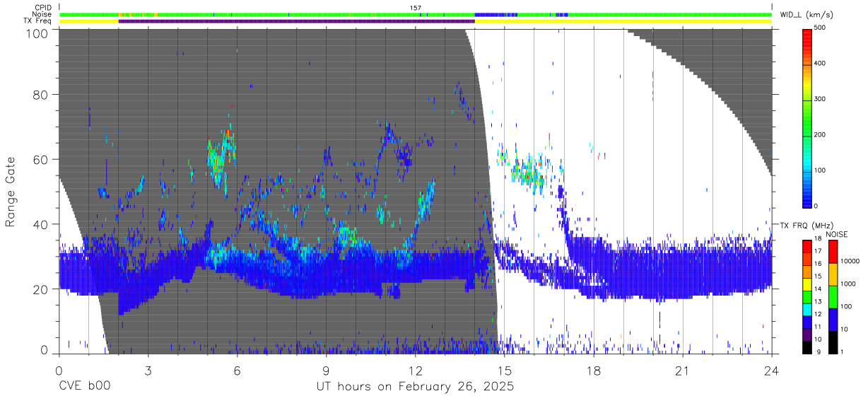Image resolution: width=868 pixels, height=401 pixels.
Task: Click the '3' hour tick on the time axis
Action: (x=148, y=370)
